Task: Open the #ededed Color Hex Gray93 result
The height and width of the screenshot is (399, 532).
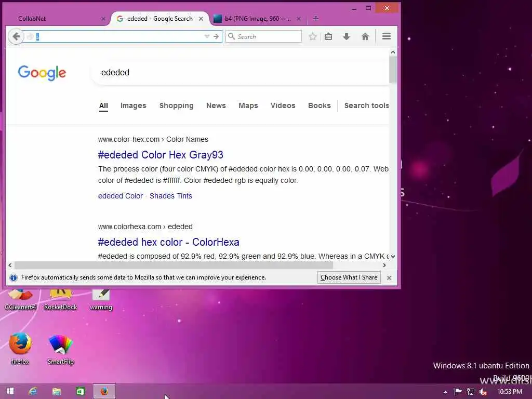Action: (161, 155)
